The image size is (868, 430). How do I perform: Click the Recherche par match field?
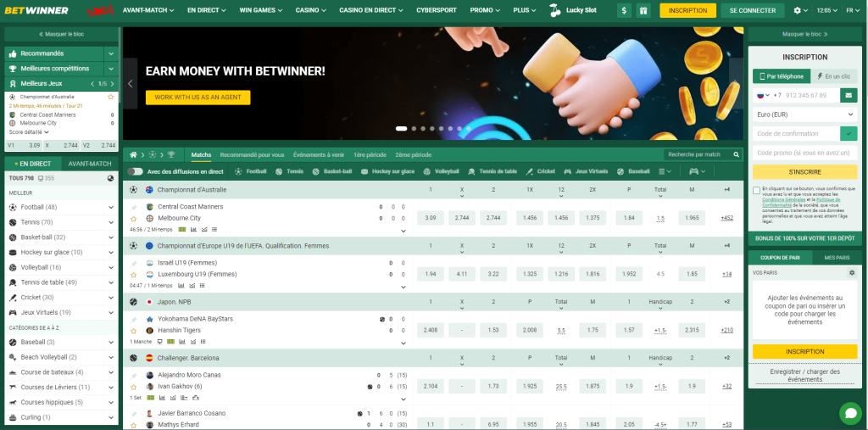[x=698, y=154]
